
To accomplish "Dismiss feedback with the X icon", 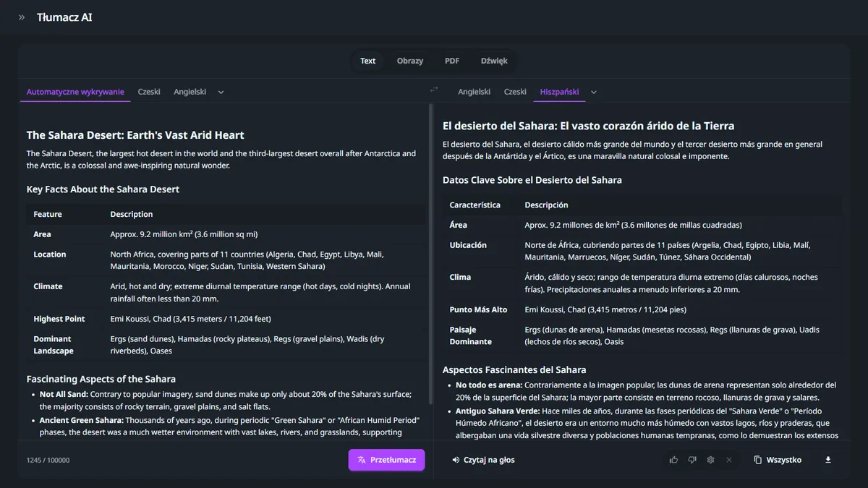I will click(x=729, y=460).
